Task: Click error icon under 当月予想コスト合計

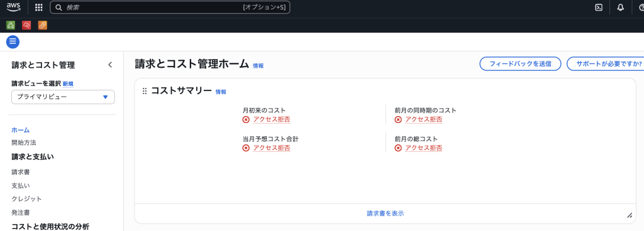Action: coord(246,148)
